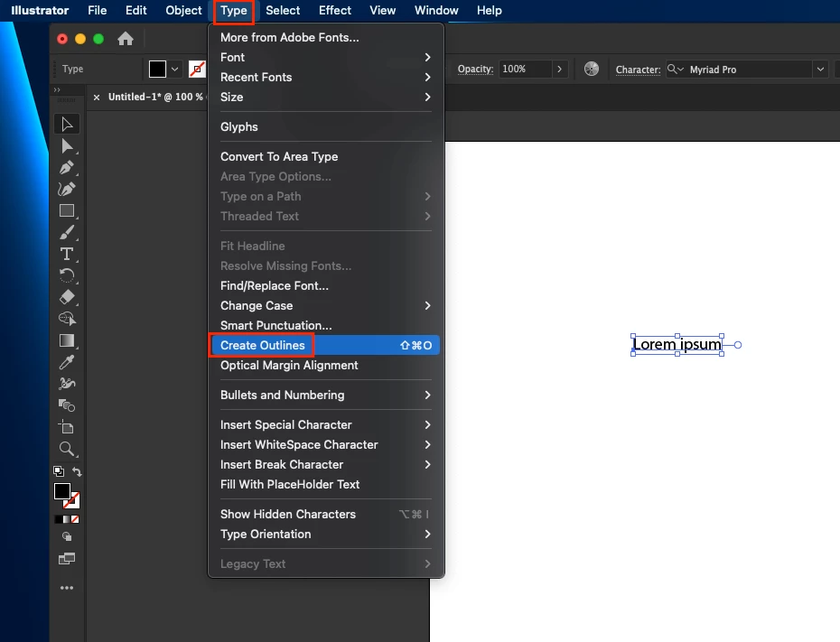Select the Eraser tool
Image resolution: width=840 pixels, height=642 pixels.
tap(67, 297)
